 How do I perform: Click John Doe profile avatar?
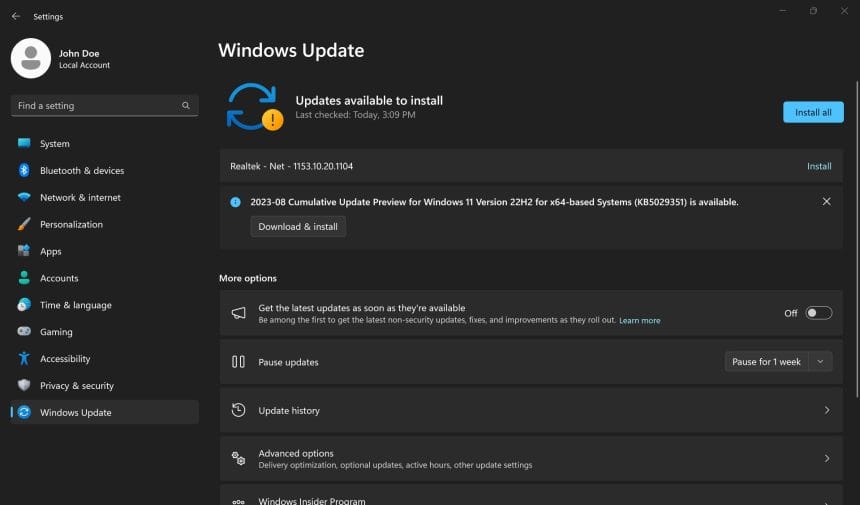[30, 58]
